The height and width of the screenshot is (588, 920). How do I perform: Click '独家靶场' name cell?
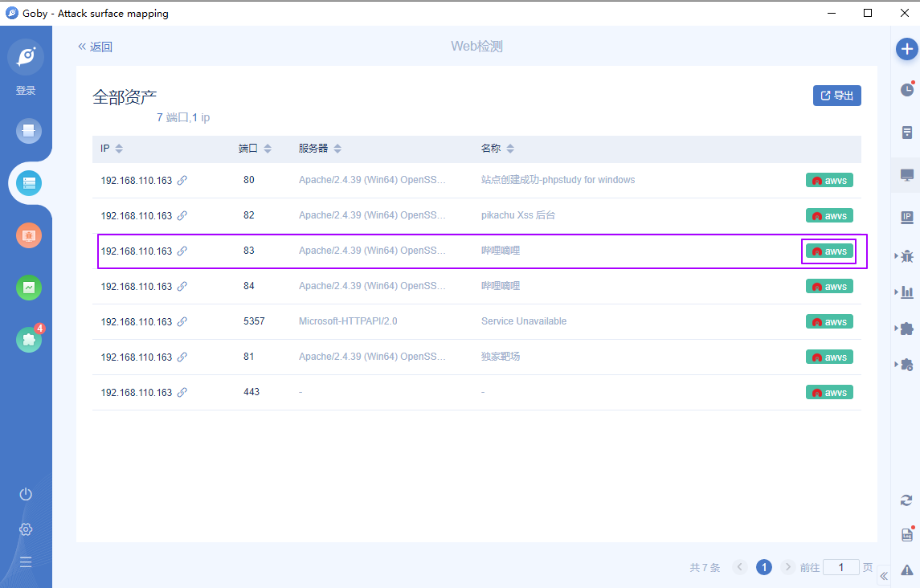(x=501, y=356)
